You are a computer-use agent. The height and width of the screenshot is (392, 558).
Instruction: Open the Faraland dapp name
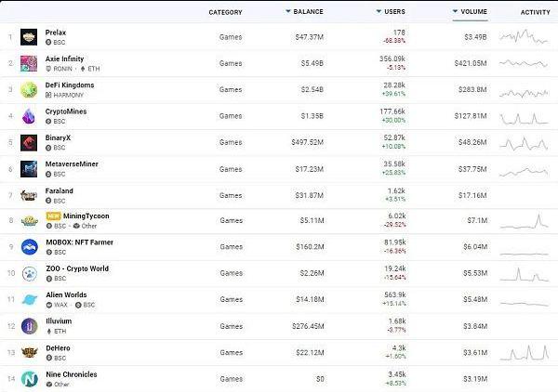pyautogui.click(x=60, y=190)
